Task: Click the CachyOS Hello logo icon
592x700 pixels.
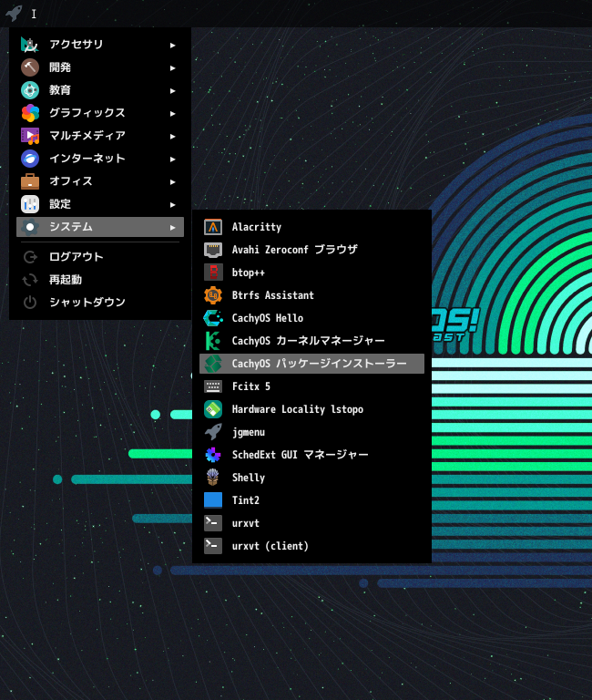Action: (x=213, y=318)
